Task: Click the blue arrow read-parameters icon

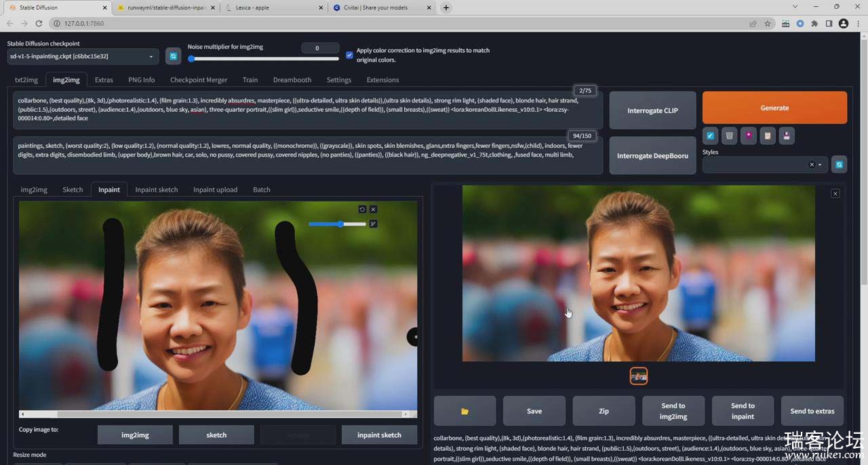Action: pyautogui.click(x=710, y=136)
